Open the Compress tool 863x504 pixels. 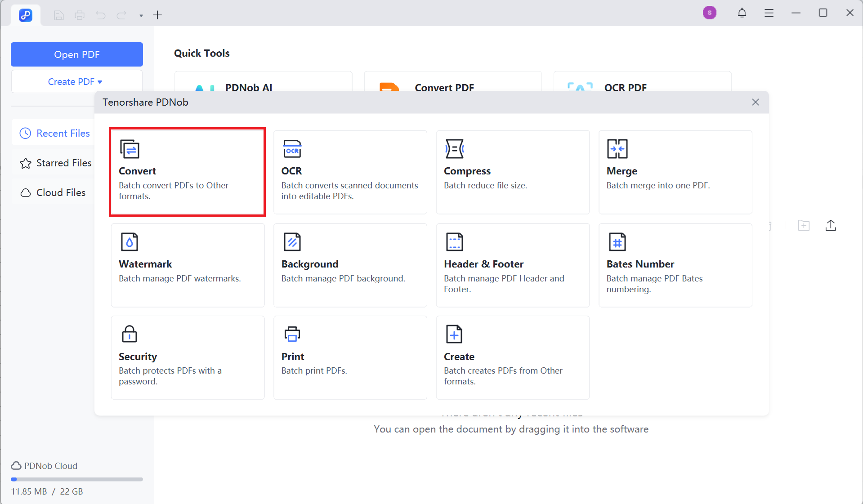point(512,172)
